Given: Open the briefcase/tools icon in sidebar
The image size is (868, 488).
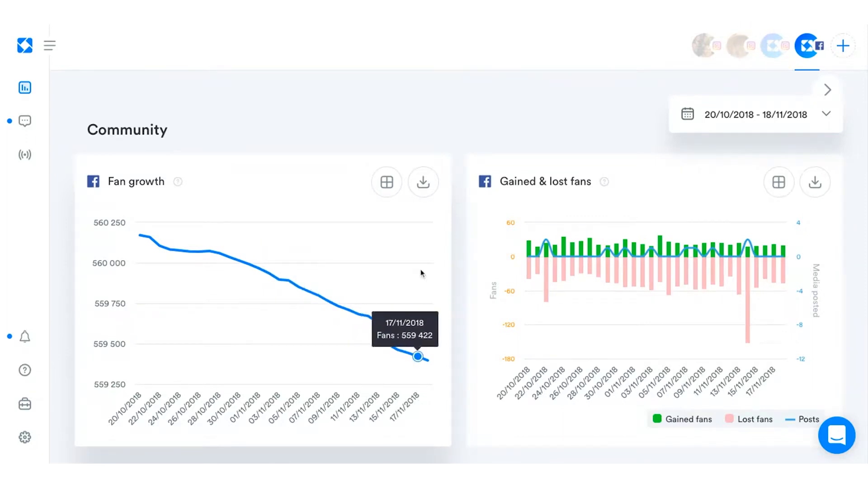Looking at the screenshot, I should coord(25,404).
